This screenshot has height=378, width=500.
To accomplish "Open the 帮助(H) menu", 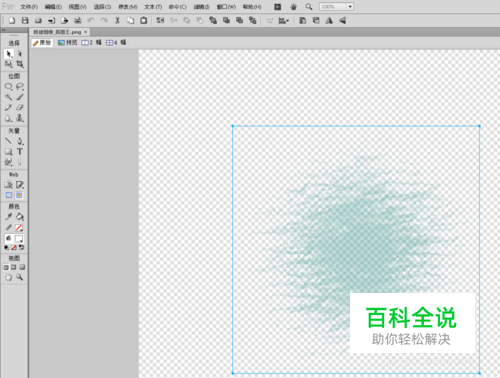I will (252, 7).
